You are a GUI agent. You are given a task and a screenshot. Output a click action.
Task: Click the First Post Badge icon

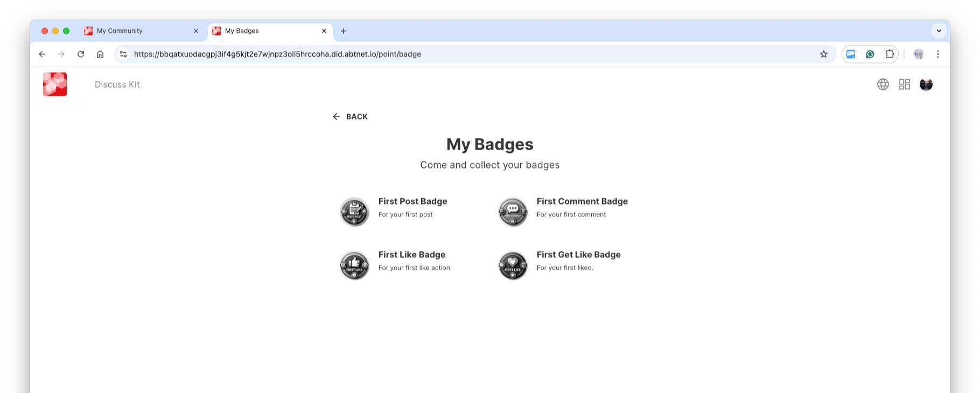click(x=354, y=212)
